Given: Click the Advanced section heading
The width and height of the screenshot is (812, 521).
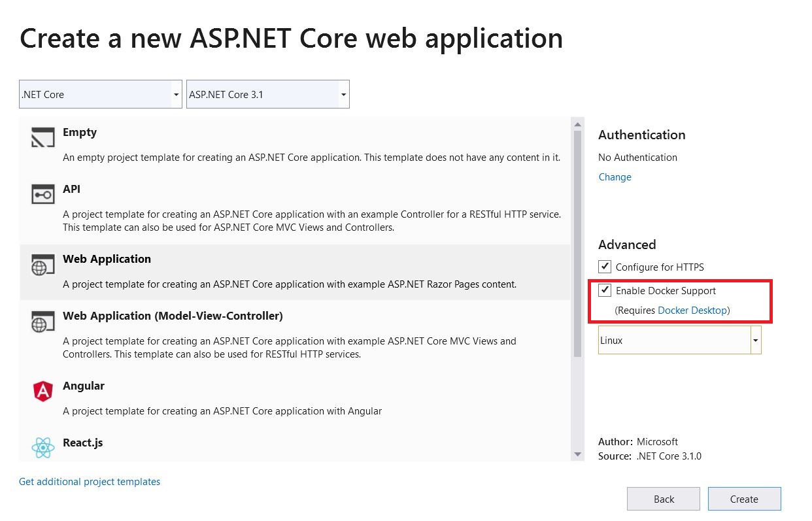Looking at the screenshot, I should (627, 244).
